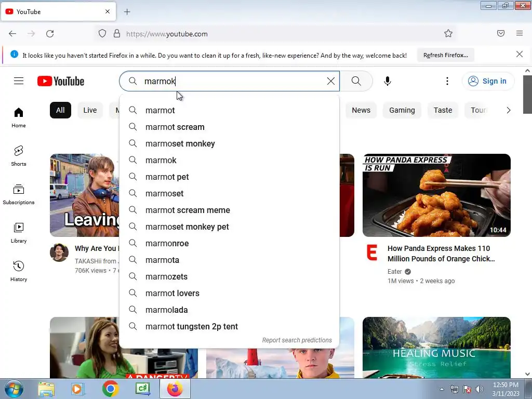Choose the 'marmot tungsten 2p tent' suggestion
The image size is (532, 399).
point(229,326)
